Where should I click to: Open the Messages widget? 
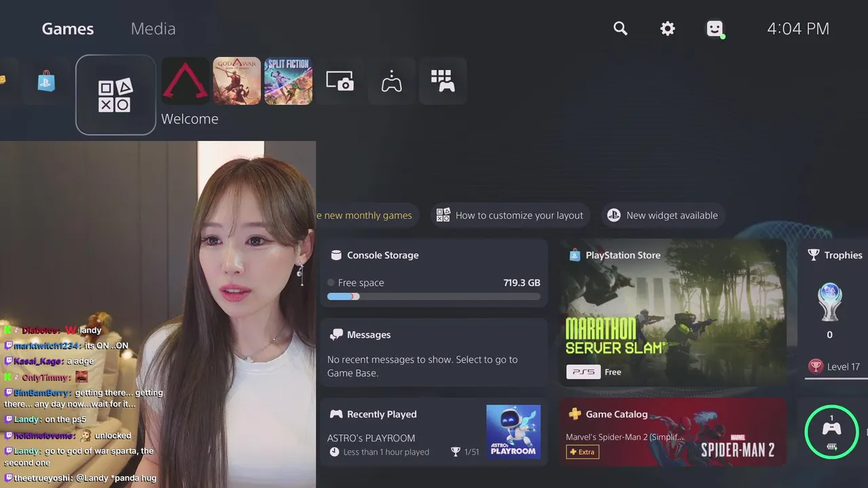[433, 352]
